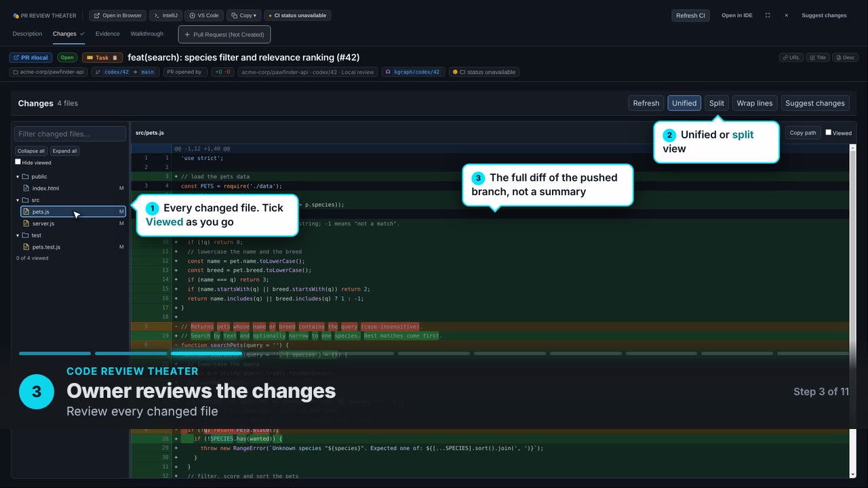Screen dimensions: 868x488
Task: Copy the PR URL with URL button
Action: (x=791, y=58)
